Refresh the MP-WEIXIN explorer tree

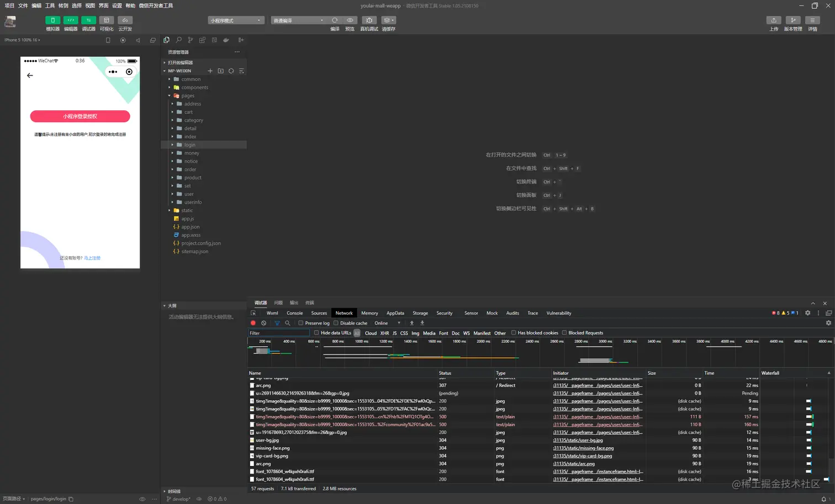(x=231, y=71)
